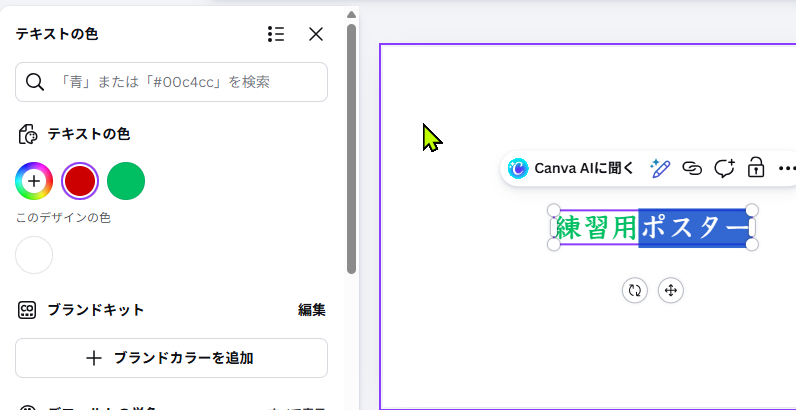
Task: Click the scrollbar up arrow
Action: coord(351,15)
